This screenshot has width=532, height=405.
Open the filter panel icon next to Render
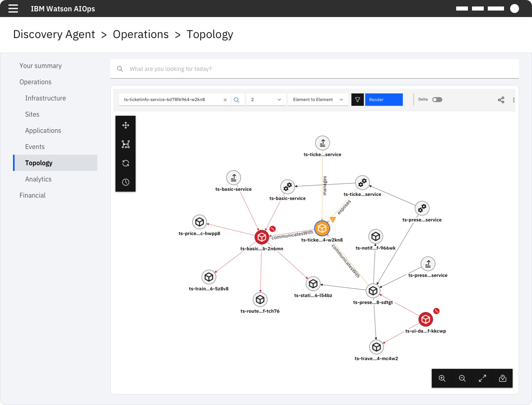[x=357, y=99]
